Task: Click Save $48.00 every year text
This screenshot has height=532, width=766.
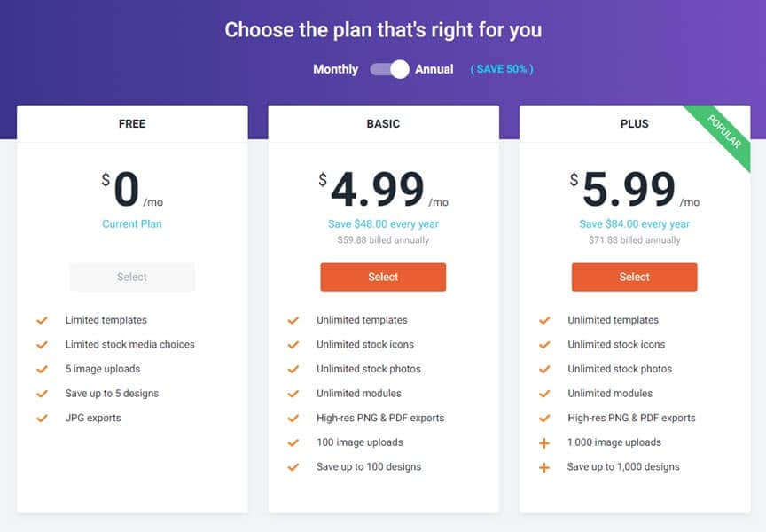Action: click(x=383, y=223)
